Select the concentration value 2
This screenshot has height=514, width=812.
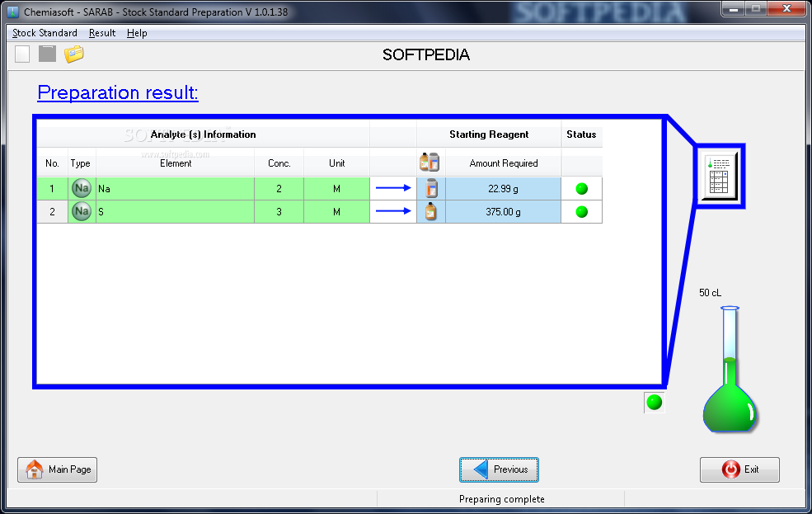click(279, 189)
